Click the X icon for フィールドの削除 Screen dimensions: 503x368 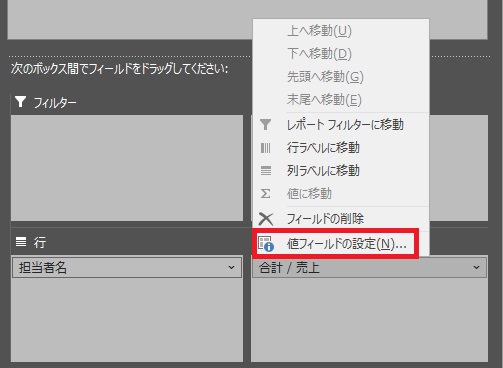coord(266,219)
